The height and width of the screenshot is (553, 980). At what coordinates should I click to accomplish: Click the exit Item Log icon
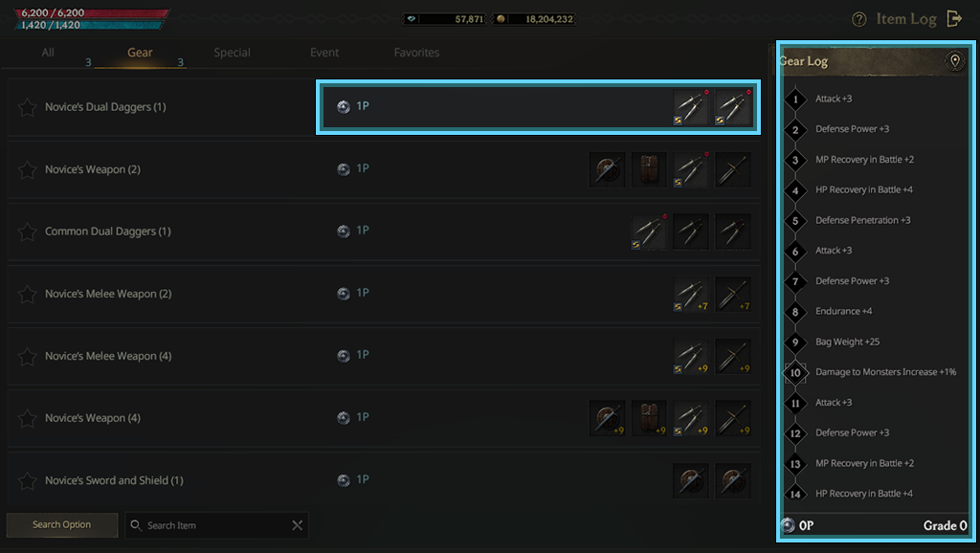pos(954,18)
